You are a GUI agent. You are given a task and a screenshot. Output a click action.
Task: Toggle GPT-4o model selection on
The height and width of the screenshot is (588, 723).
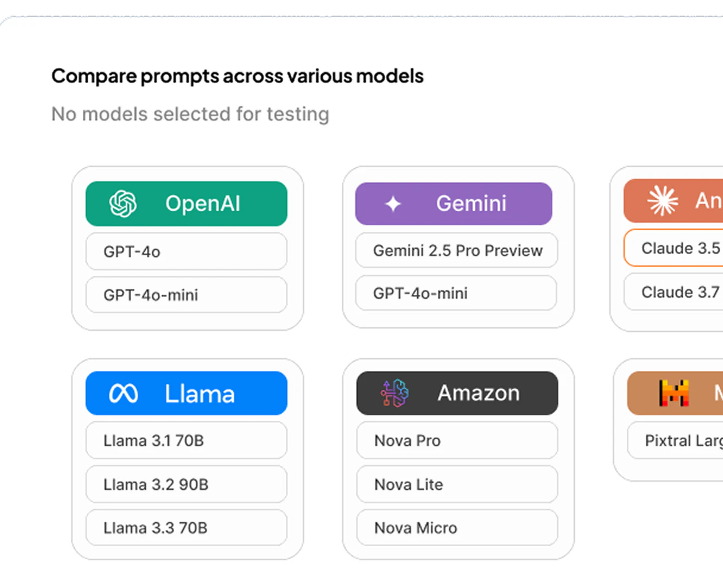pos(186,252)
